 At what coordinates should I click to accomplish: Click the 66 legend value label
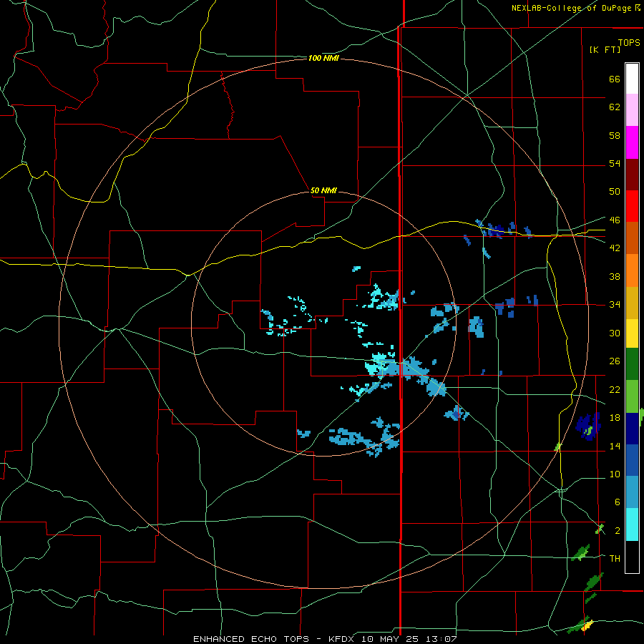(615, 79)
